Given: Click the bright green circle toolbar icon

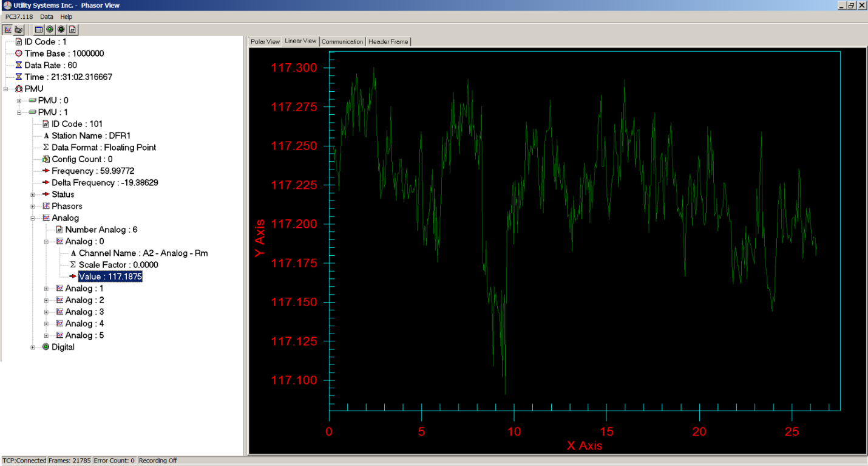Looking at the screenshot, I should pos(50,29).
